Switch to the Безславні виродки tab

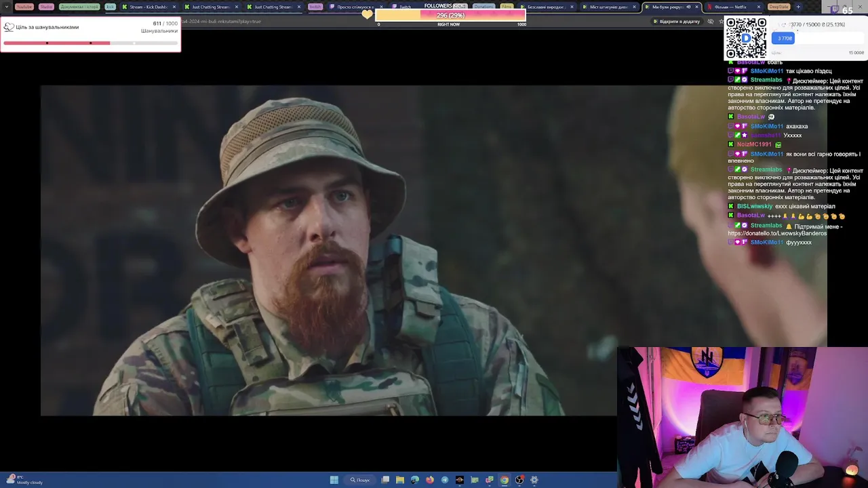tap(547, 7)
